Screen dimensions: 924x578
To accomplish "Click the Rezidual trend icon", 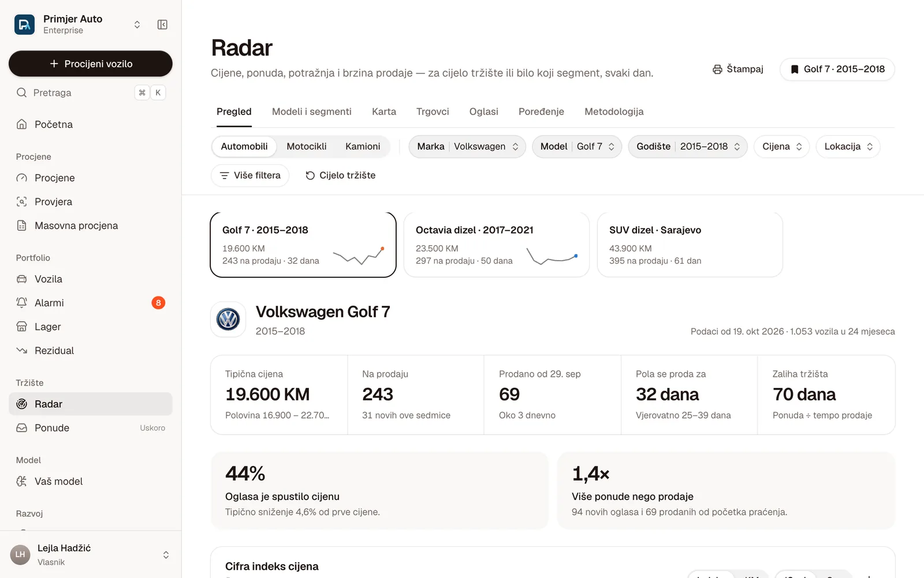I will click(x=21, y=350).
